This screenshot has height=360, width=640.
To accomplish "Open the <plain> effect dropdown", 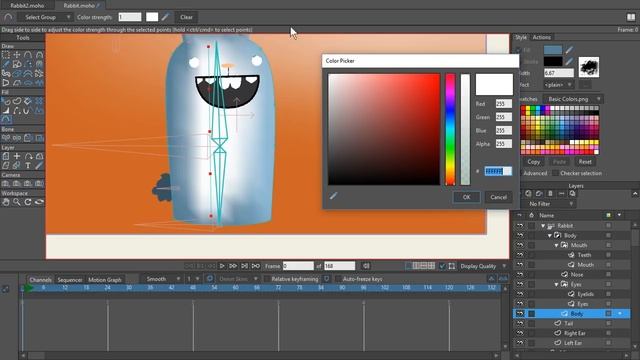I will pyautogui.click(x=558, y=85).
